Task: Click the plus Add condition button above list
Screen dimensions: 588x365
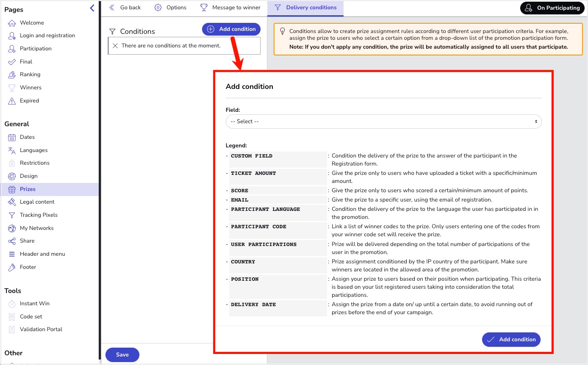Action: click(x=231, y=29)
